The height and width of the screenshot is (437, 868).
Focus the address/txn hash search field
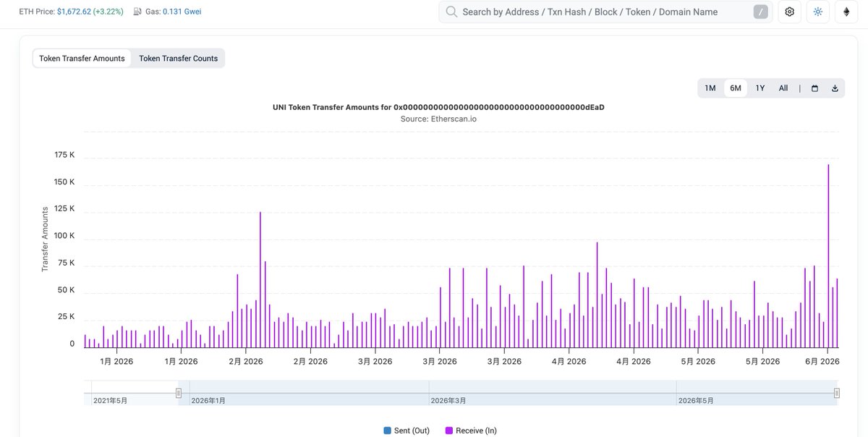tap(605, 12)
